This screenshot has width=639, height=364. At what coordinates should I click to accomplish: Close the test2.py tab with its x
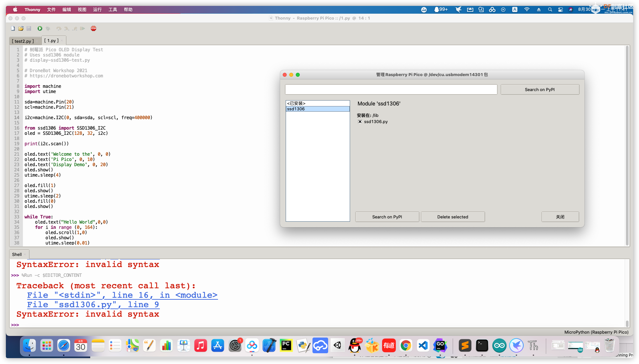[x=37, y=41]
